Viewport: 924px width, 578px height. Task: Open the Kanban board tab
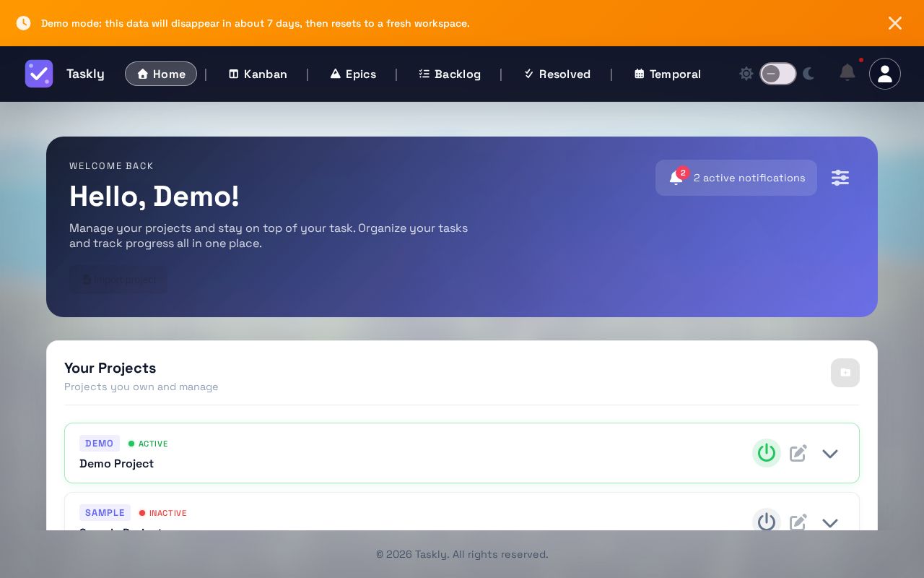click(258, 74)
